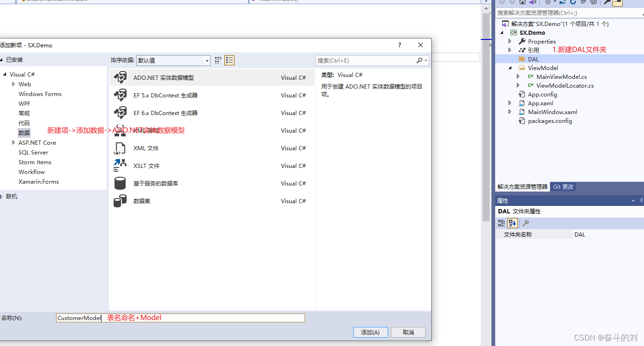Click the 名称 input field containing CustomerModel
Viewport: 644px width, 346px height.
(x=180, y=318)
